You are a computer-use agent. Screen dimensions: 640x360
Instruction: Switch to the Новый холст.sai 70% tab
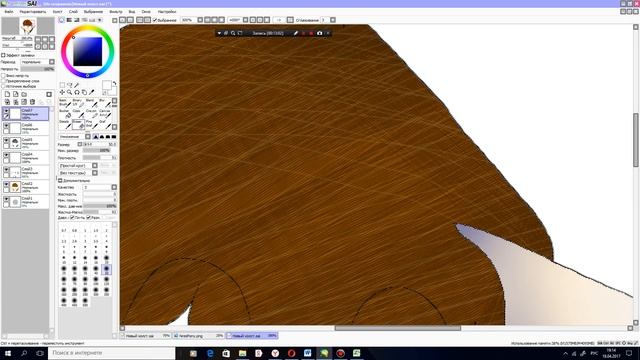(145, 336)
